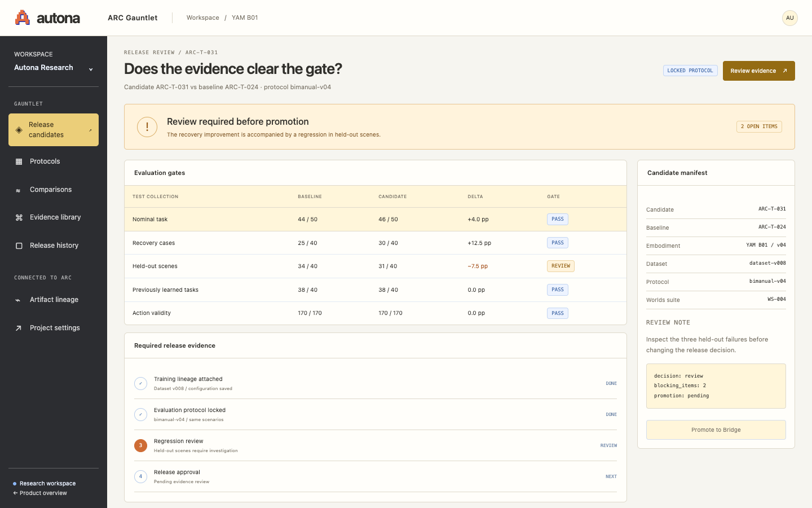The image size is (812, 508).
Task: Click the decision review code block
Action: pyautogui.click(x=716, y=386)
